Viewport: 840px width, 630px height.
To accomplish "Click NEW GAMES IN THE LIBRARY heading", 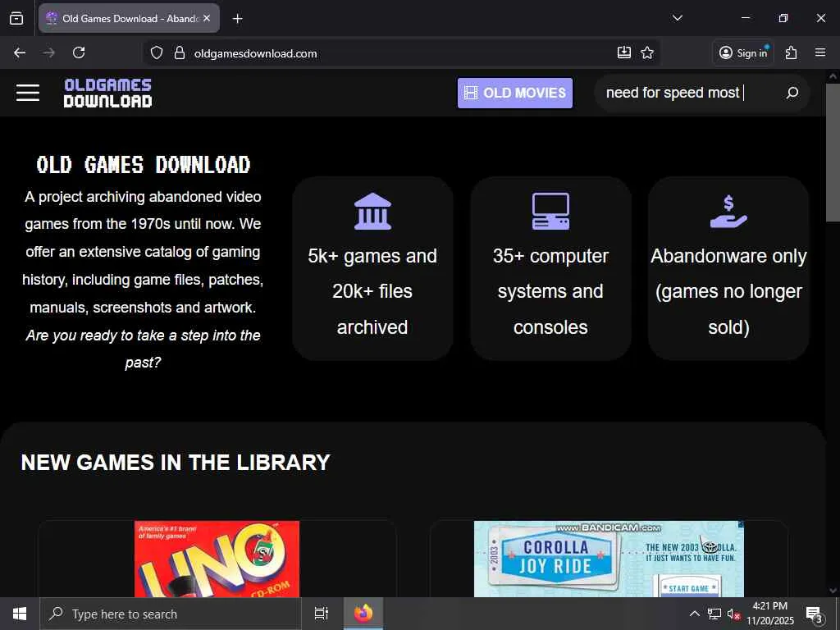I will [176, 463].
